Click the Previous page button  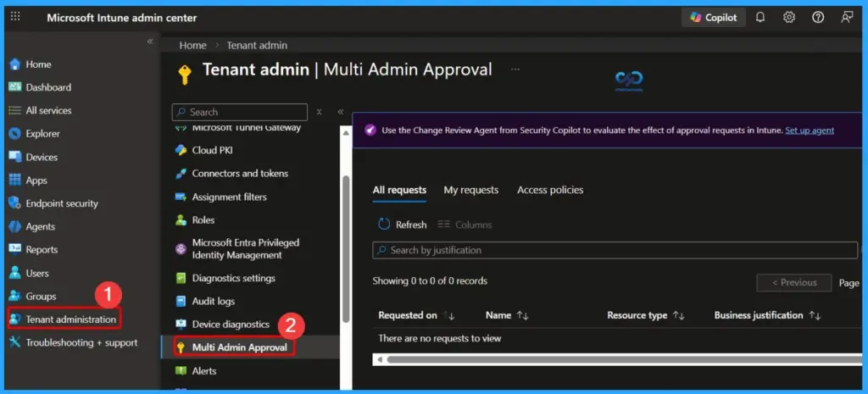point(794,283)
